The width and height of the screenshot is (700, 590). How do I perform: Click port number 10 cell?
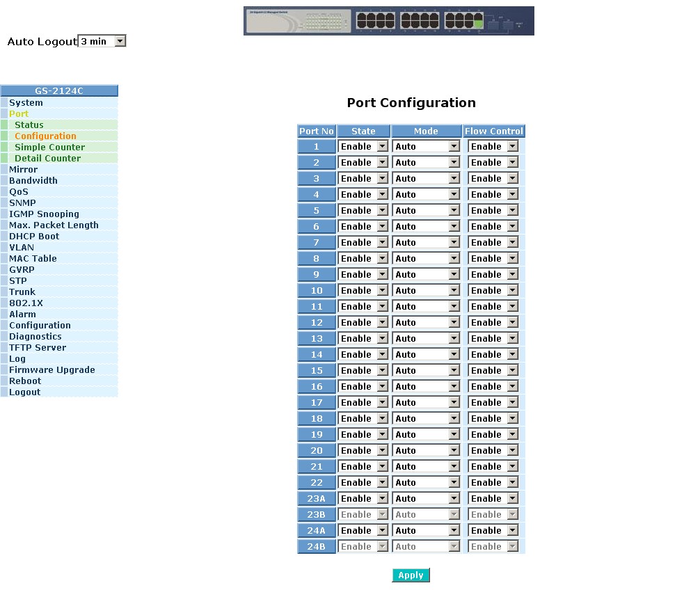click(317, 291)
